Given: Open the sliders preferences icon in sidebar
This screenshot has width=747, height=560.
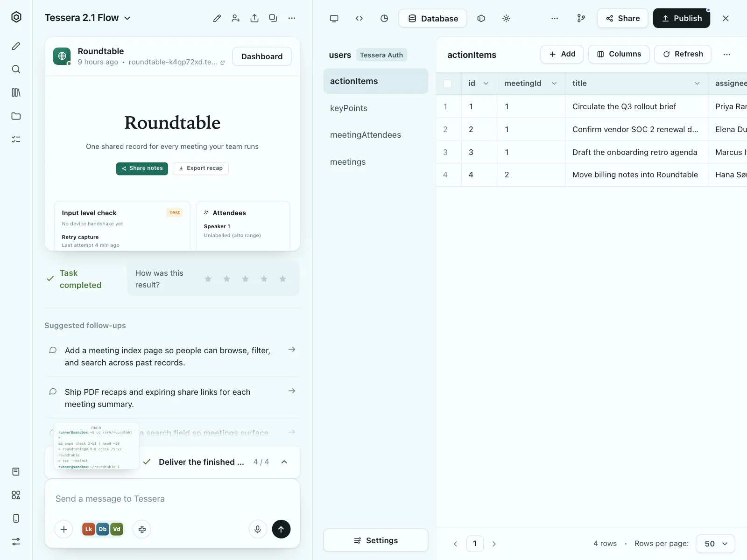Looking at the screenshot, I should (x=16, y=542).
